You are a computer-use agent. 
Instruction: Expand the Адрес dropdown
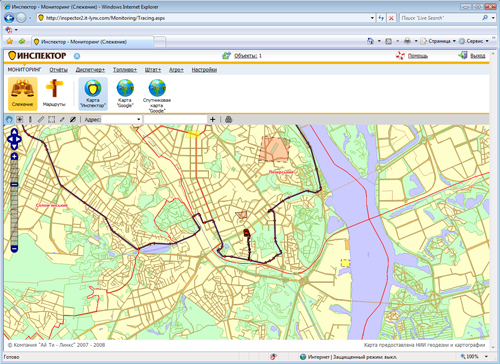138,119
